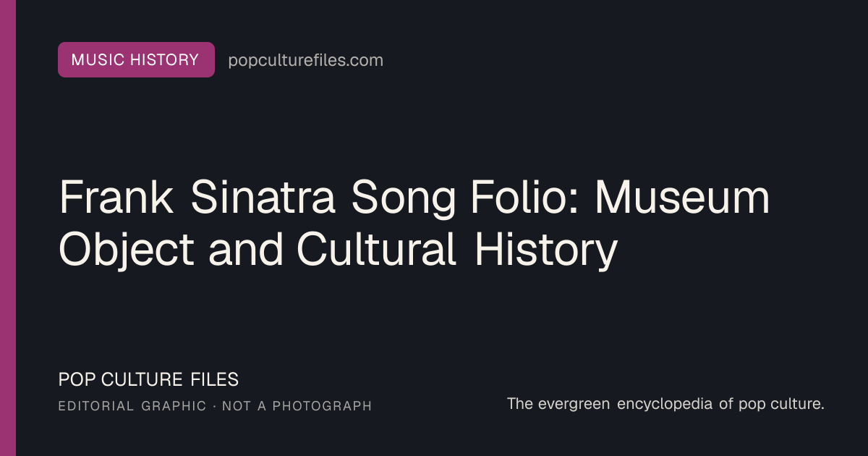Viewport: 868px width, 456px height.
Task: Click the word 'encyclopedia' in the tagline
Action: tap(665, 405)
